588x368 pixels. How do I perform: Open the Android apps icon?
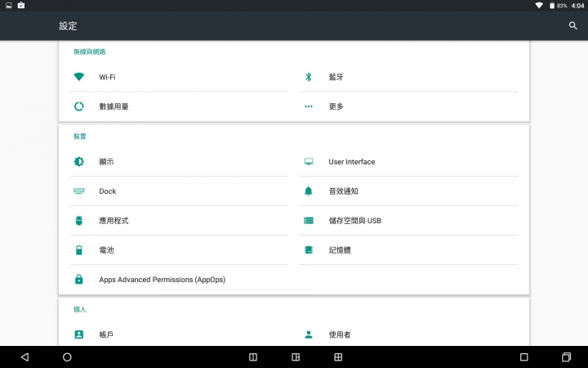(x=78, y=221)
